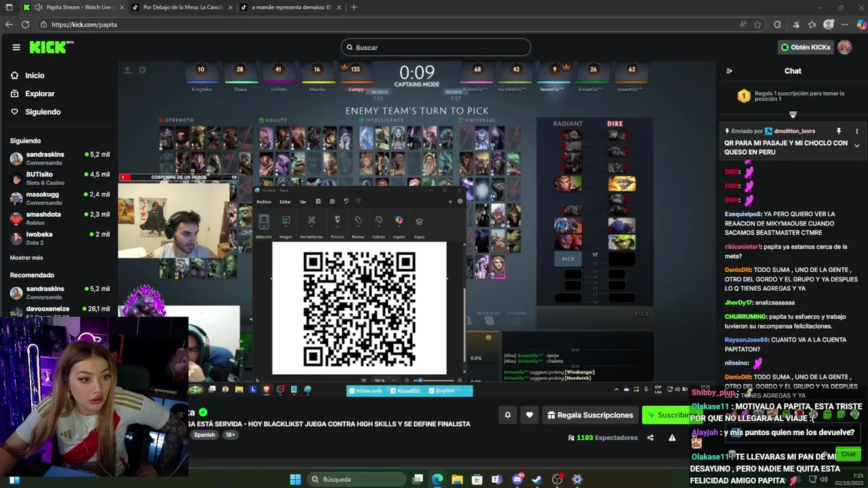
Task: Open Explorar in the sidebar
Action: 40,94
